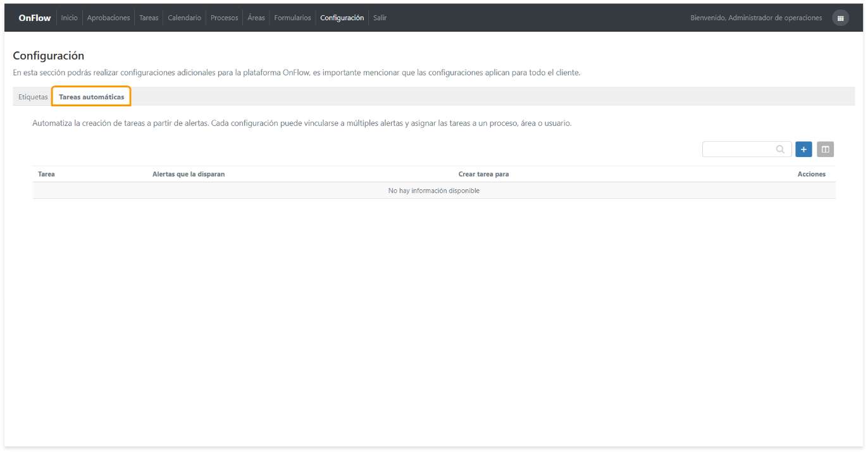Navigate to Aprobaciones
The image size is (868, 452).
(x=108, y=18)
